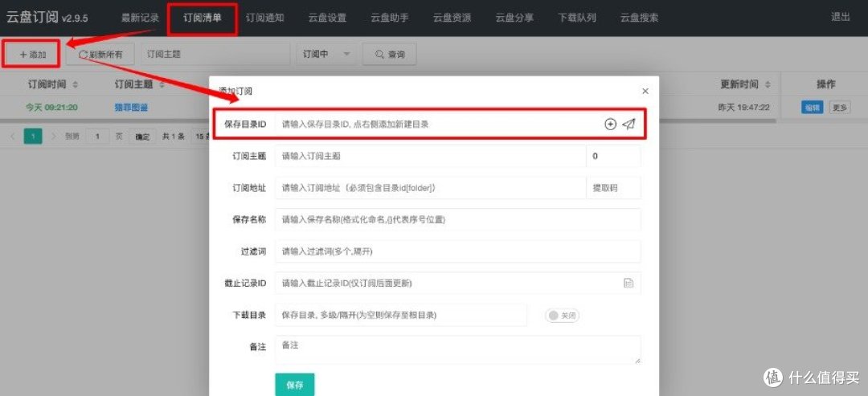This screenshot has height=396, width=868.
Task: Click the numeric field showing 0
Action: (x=613, y=156)
